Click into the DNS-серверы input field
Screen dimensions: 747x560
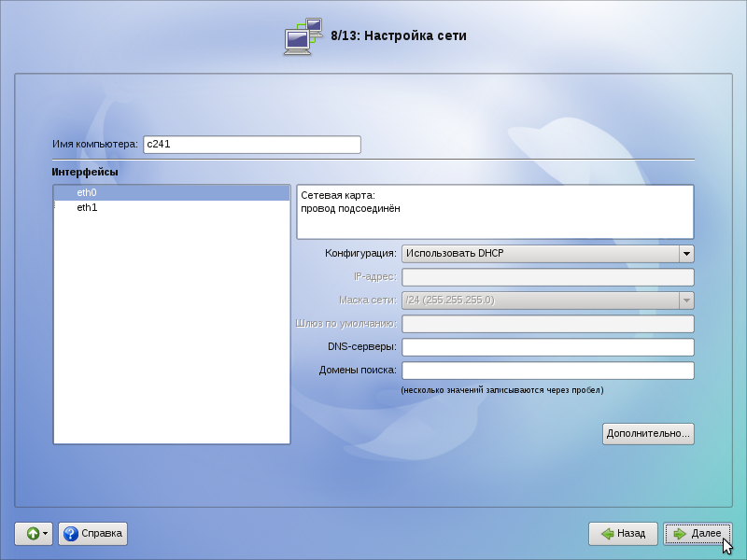click(x=547, y=347)
